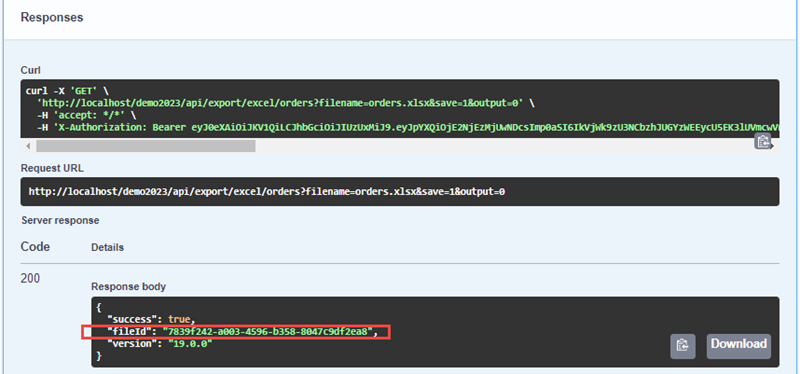Click the curl -X 'GET' line
The image size is (800, 374).
(67, 91)
